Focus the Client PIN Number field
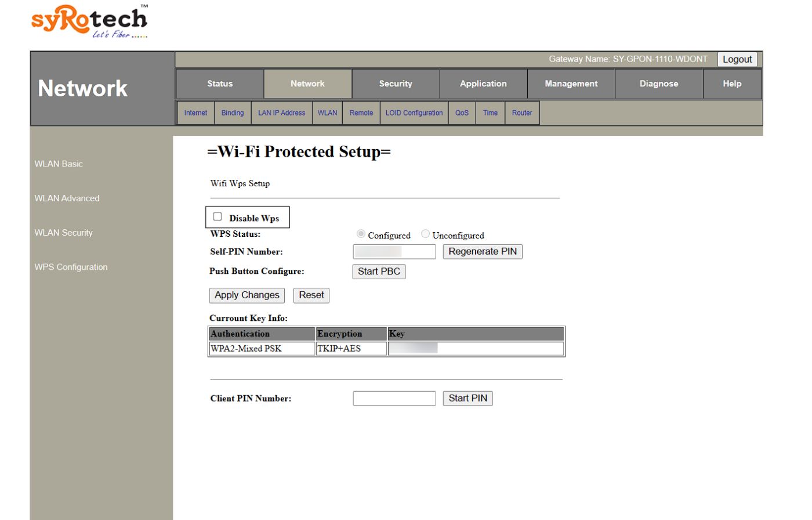The image size is (812, 520). [394, 398]
